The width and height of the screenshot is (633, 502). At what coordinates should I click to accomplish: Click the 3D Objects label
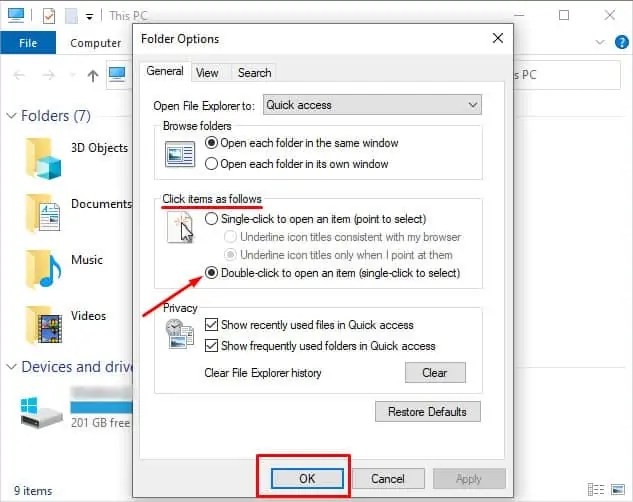99,148
